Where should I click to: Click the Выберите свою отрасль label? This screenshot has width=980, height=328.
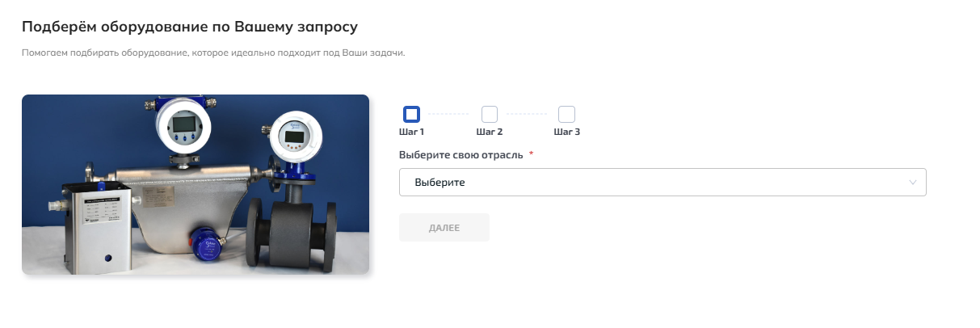[461, 154]
